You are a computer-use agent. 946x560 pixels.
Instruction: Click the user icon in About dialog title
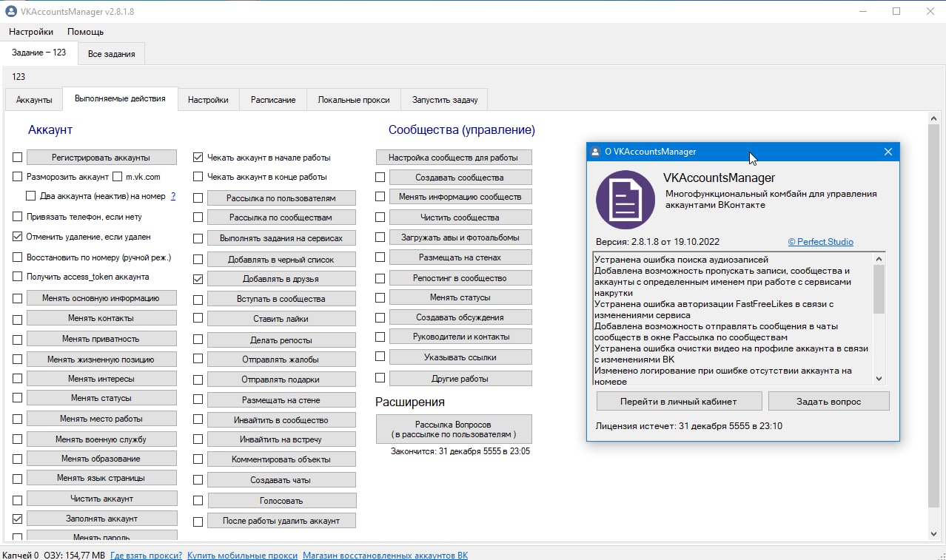[595, 152]
